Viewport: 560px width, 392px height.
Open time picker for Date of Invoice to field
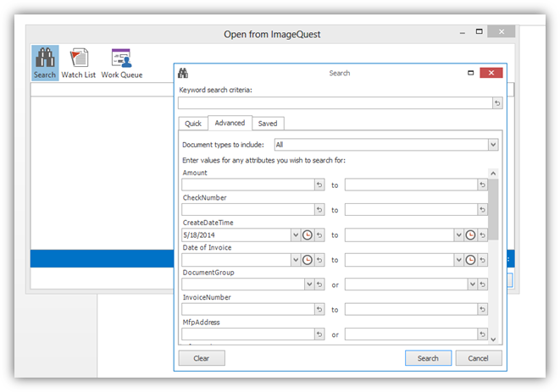(x=470, y=260)
